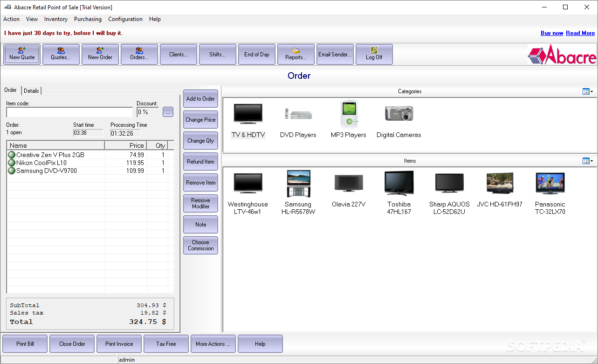Click the bottom Help button
598x364 pixels.
click(261, 344)
